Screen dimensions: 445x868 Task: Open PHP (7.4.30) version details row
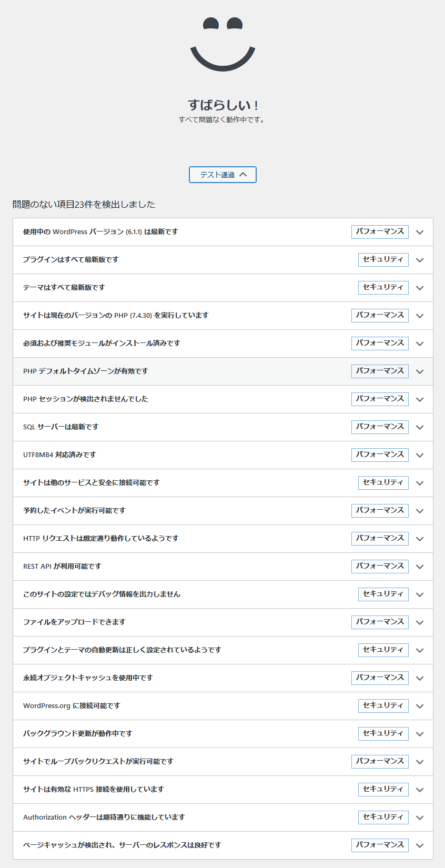coord(116,316)
